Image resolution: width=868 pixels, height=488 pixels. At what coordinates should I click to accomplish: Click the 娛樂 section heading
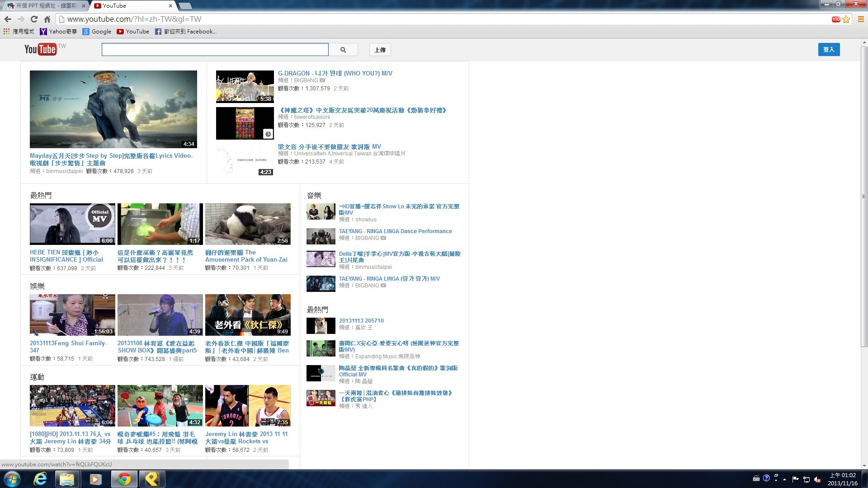pyautogui.click(x=37, y=286)
